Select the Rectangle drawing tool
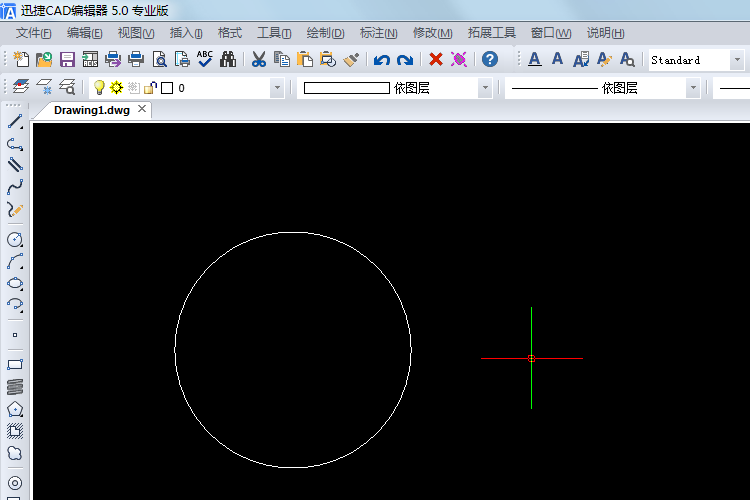Image resolution: width=750 pixels, height=500 pixels. 15,365
